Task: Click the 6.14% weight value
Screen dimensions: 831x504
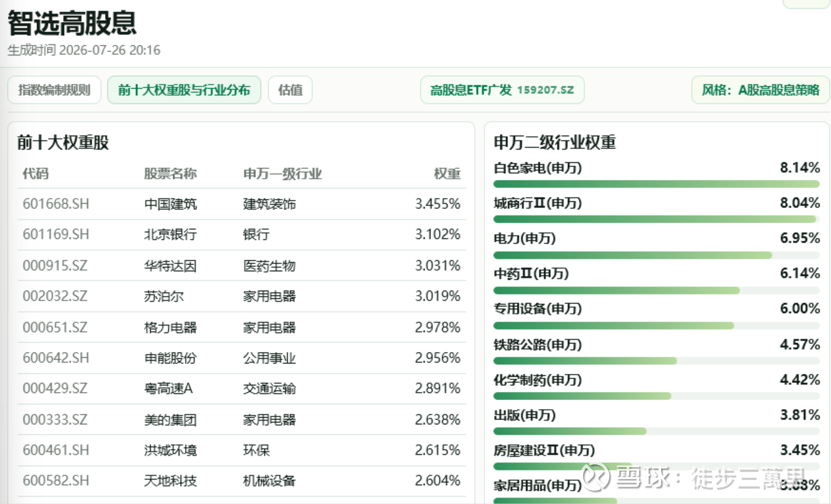Action: click(x=800, y=273)
